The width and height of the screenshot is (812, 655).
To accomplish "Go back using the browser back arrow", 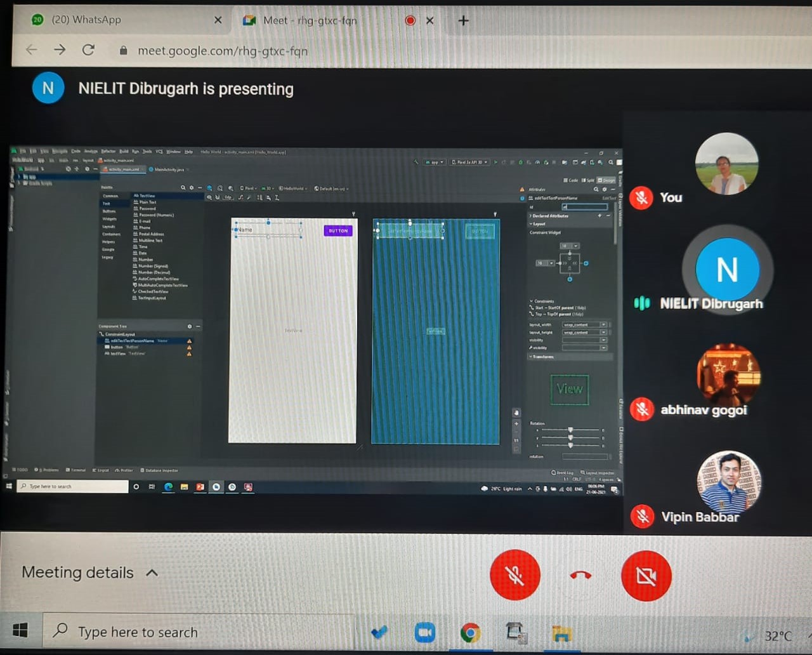I will (x=31, y=50).
